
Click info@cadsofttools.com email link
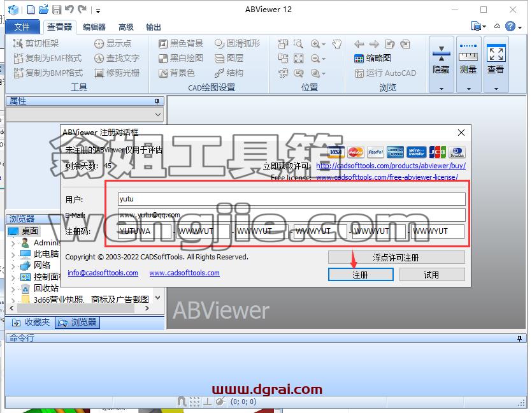[103, 273]
